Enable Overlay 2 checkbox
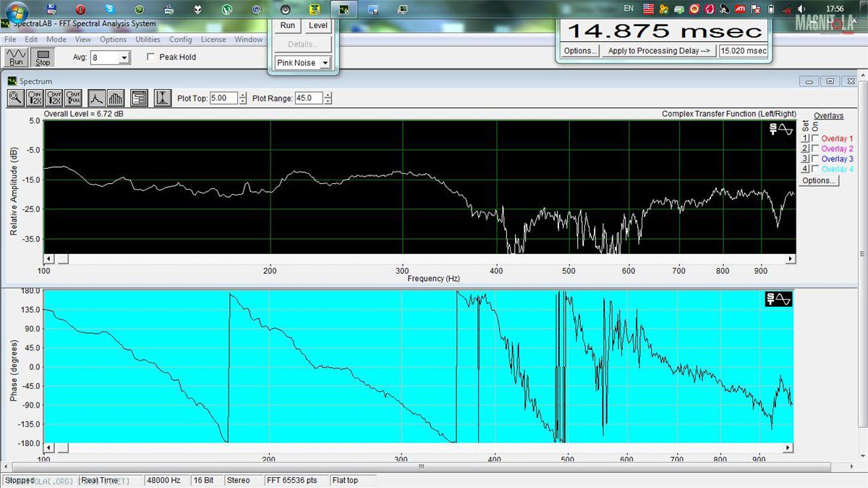 816,148
